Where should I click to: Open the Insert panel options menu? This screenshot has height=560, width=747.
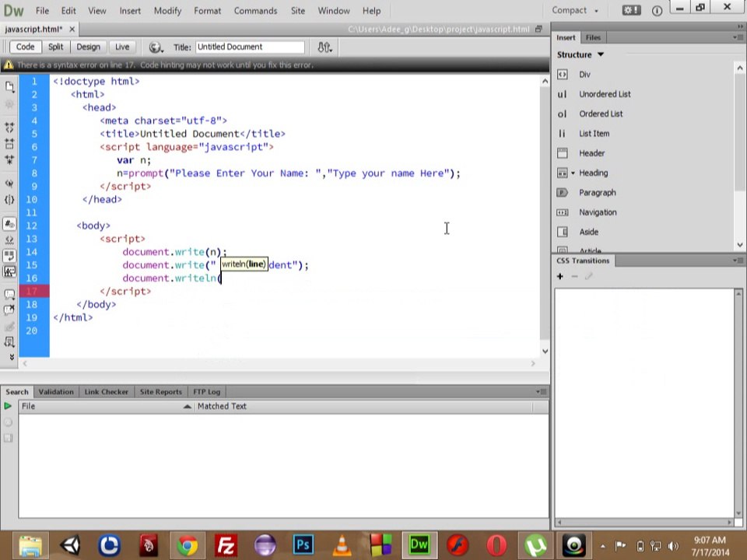click(738, 37)
